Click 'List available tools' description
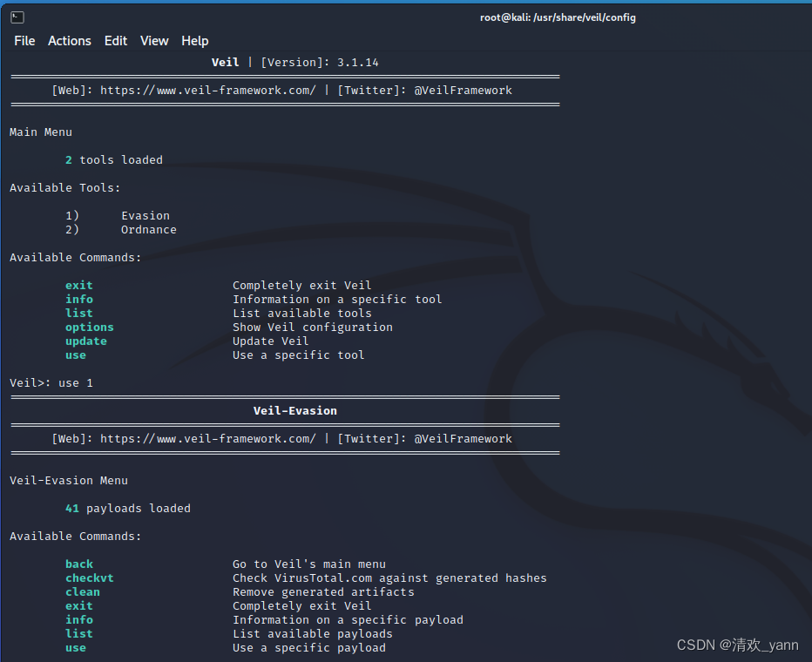 coord(302,314)
